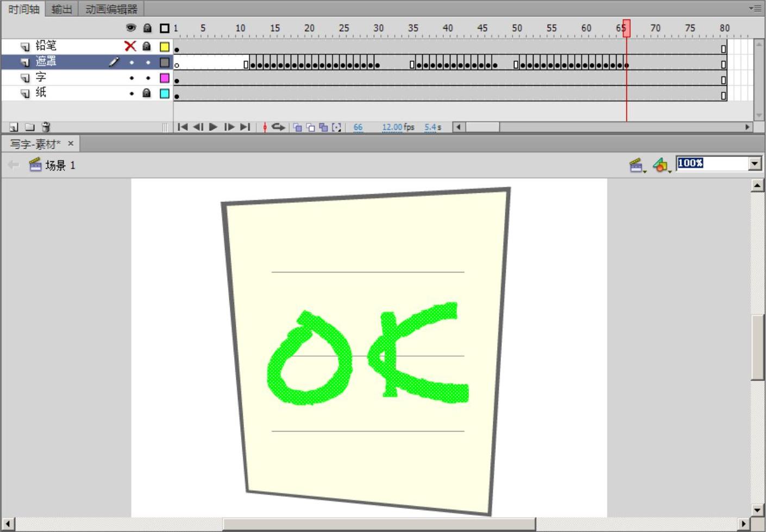Unlock the 纸 layer
Viewport: 766px width, 532px height.
click(147, 93)
